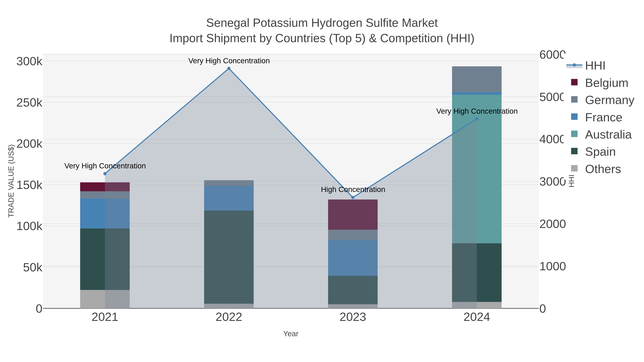
Task: Select the Germany top segment in 2024
Action: point(477,79)
